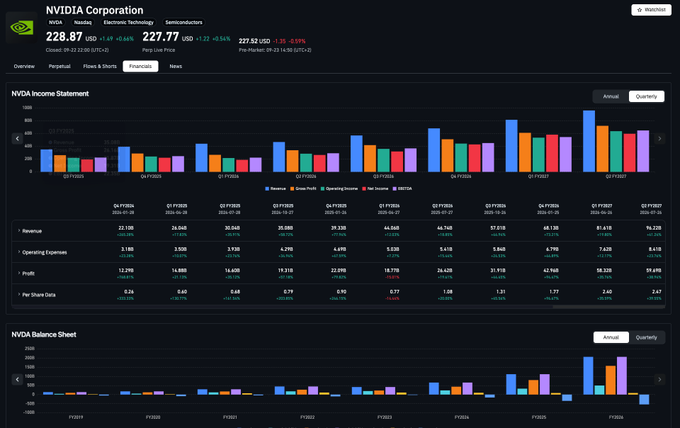Viewport: 680px width, 428px height.
Task: Set balance sheet to Quarterly view
Action: click(646, 337)
